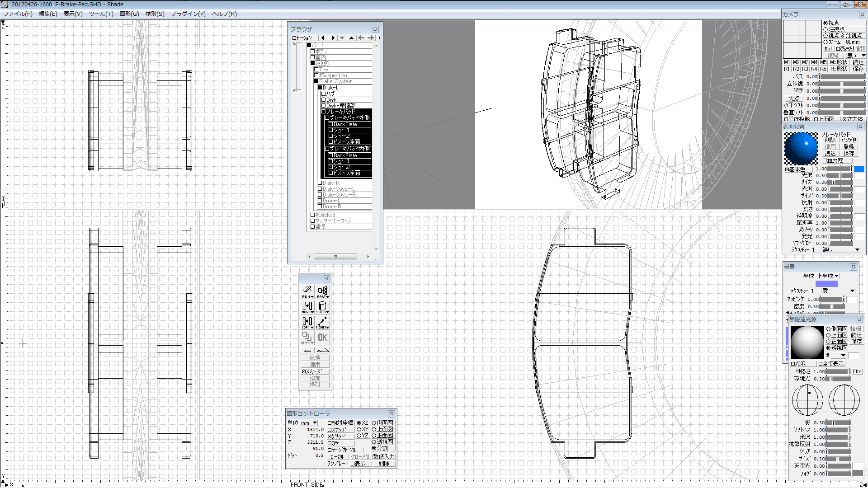
Task: Open the PART tool icon
Action: tap(322, 291)
